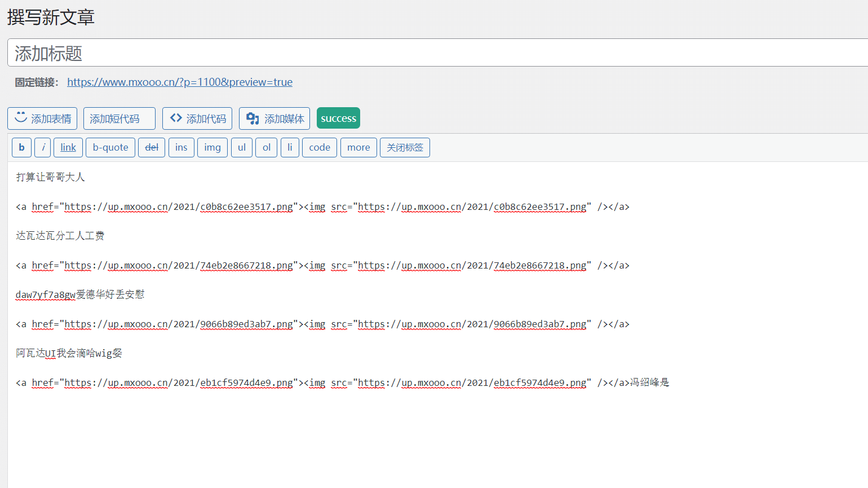This screenshot has width=868, height=488.
Task: Apply italic with the i button
Action: 43,147
